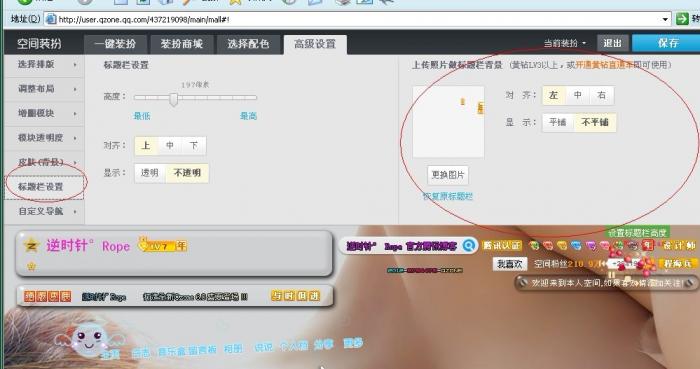Expand the 选择排版 sidebar arrow

[x=75, y=65]
